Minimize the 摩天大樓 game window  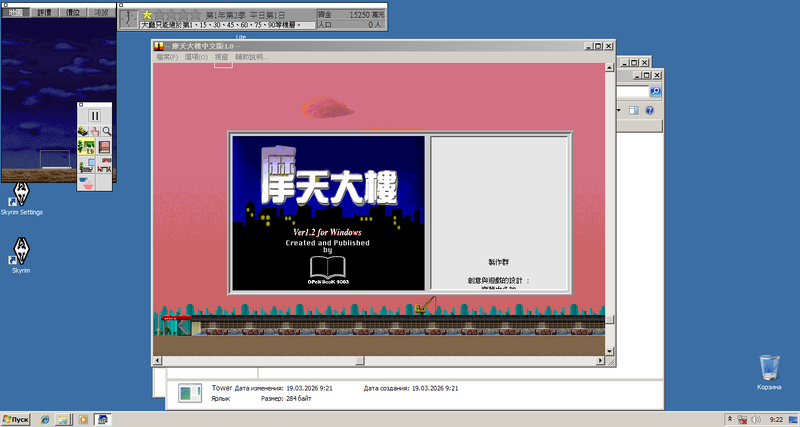[x=590, y=46]
